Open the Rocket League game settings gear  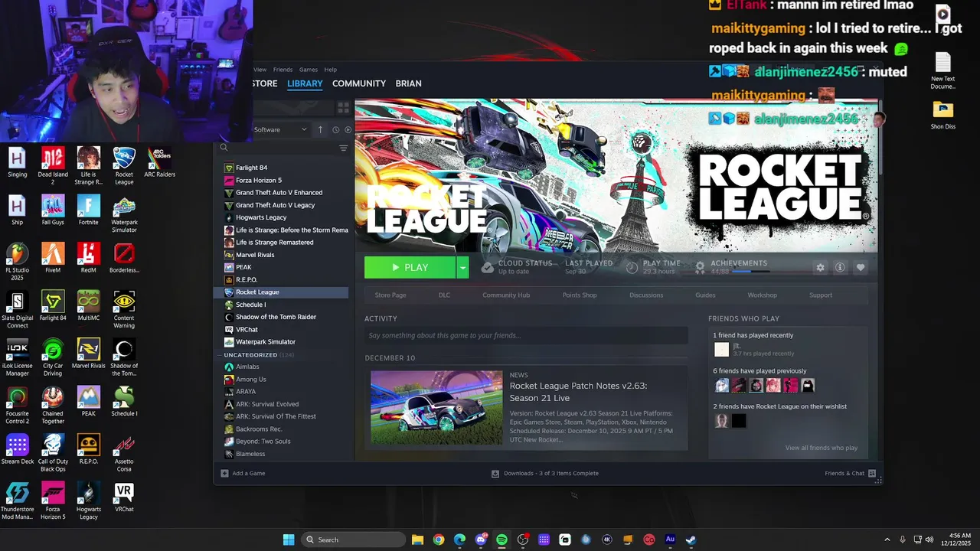tap(821, 267)
